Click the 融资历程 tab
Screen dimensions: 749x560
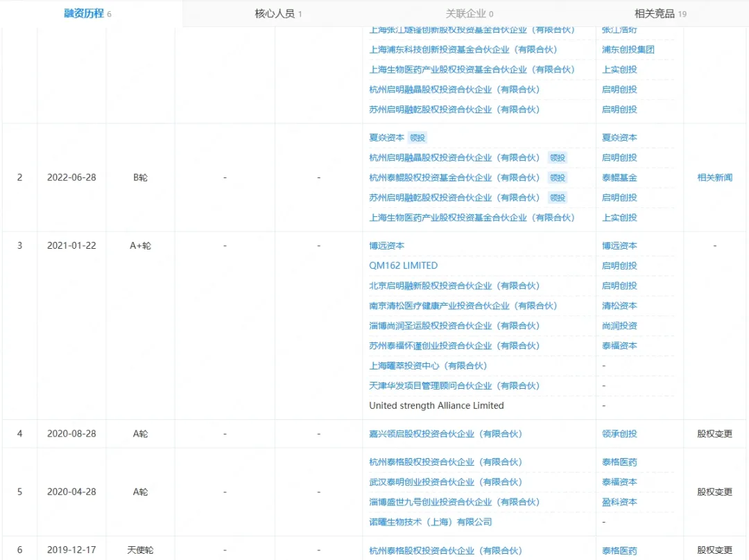click(83, 13)
